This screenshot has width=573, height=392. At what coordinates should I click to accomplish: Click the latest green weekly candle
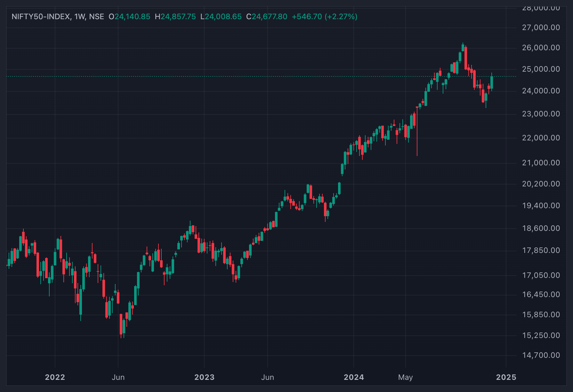tap(492, 82)
